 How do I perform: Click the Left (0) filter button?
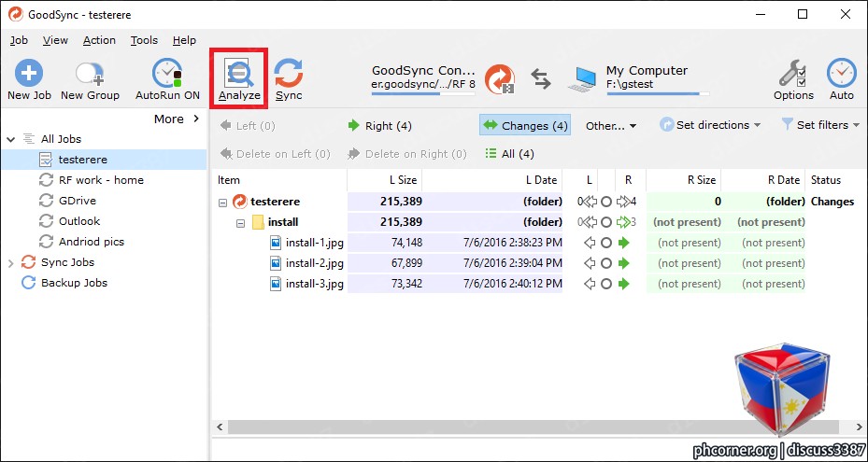tap(248, 126)
